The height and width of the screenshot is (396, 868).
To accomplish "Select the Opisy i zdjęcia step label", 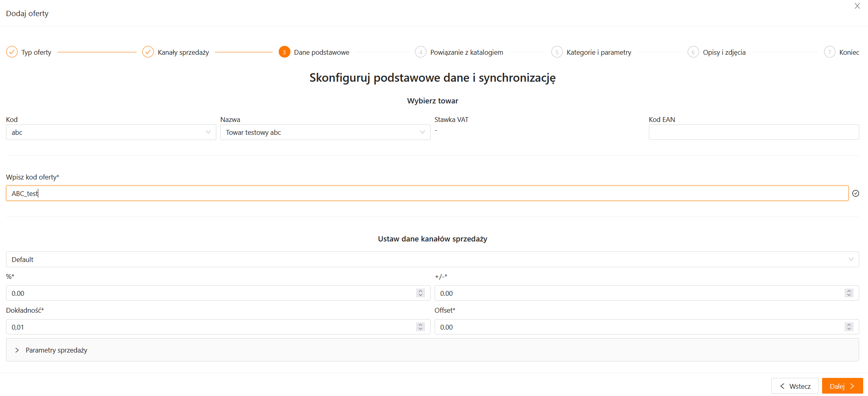I will [724, 52].
